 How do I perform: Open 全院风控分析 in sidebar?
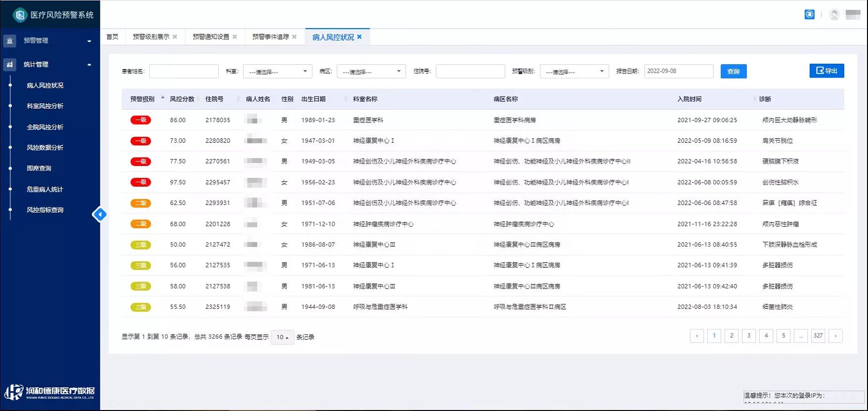click(x=45, y=127)
